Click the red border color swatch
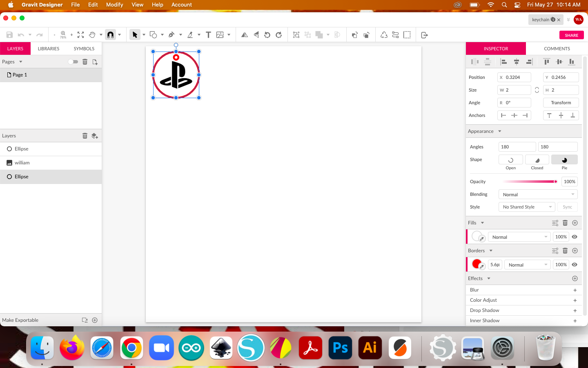 click(x=477, y=264)
